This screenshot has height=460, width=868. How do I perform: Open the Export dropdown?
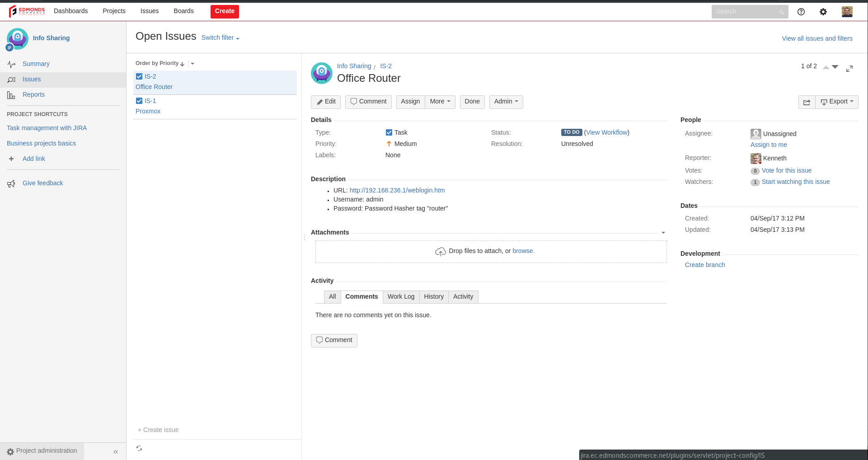[837, 102]
